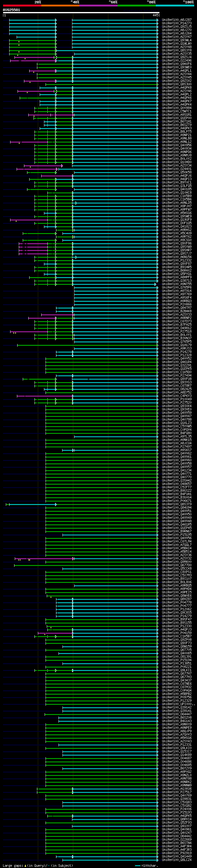The height and width of the screenshot is (868, 197).
Task: Select the UniRef100_P24006 label
Action: pyautogui.click(x=177, y=809)
